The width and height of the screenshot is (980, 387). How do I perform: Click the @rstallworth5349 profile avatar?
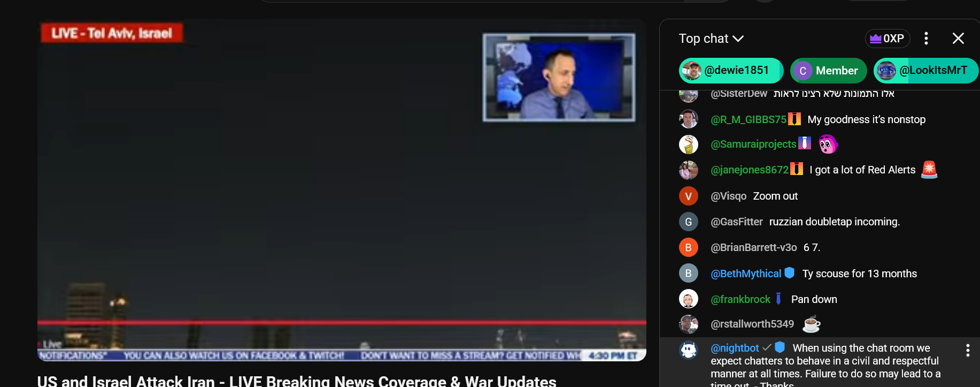(689, 324)
